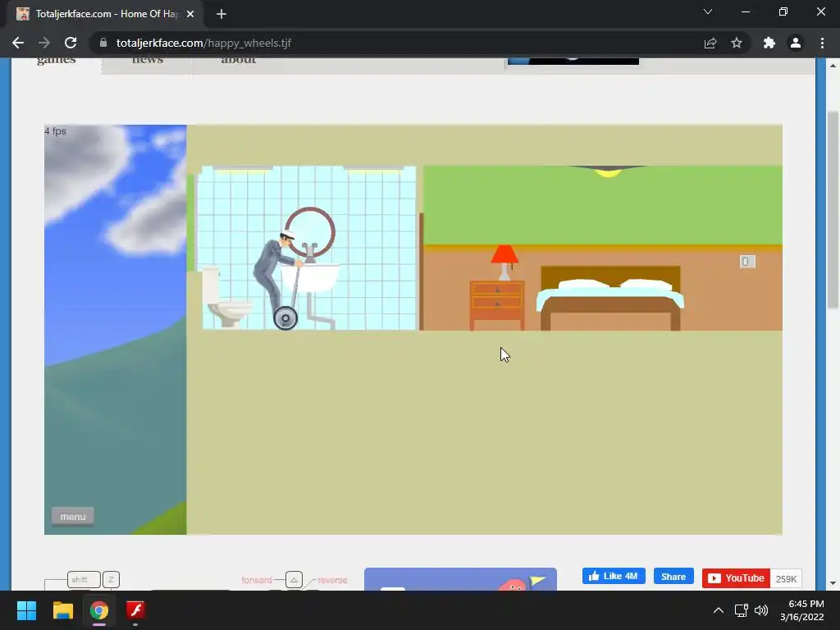This screenshot has height=630, width=840.
Task: Click the red lamp on the nightstand
Action: [504, 262]
